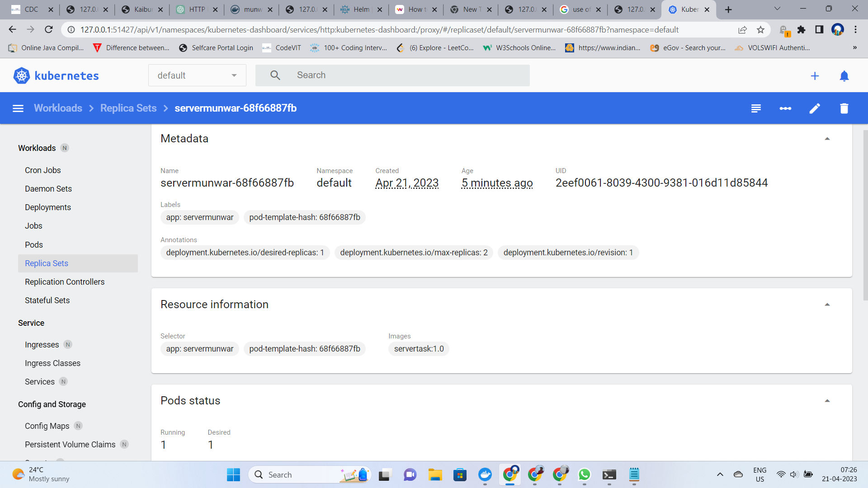This screenshot has width=868, height=488.
Task: Click the Kubernetes logo
Action: 21,75
